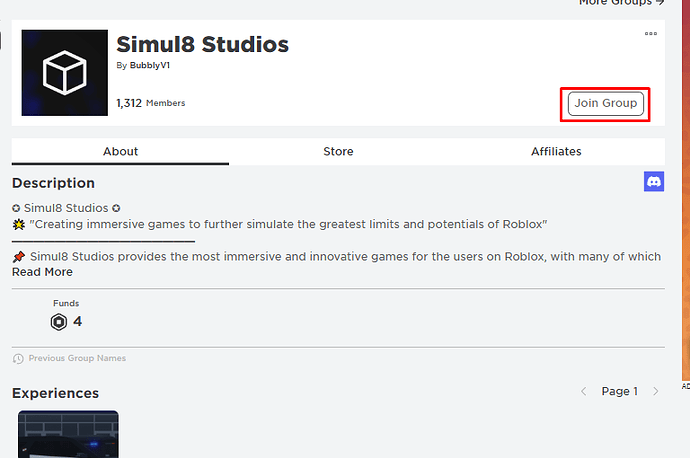
Task: Click the Robux funds icon
Action: click(59, 322)
